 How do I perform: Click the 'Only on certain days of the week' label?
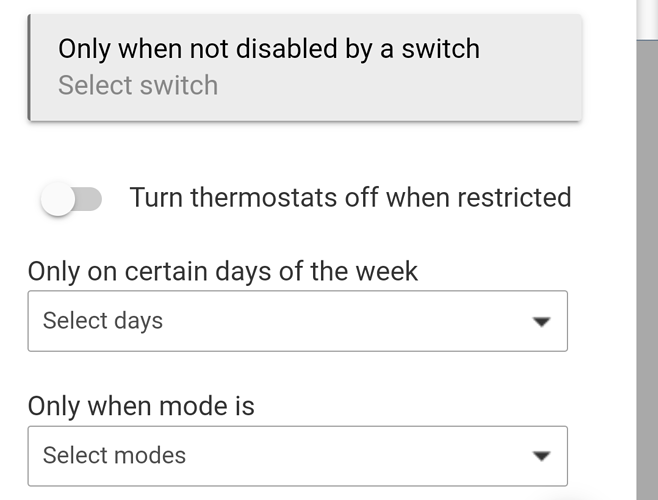pyautogui.click(x=222, y=270)
